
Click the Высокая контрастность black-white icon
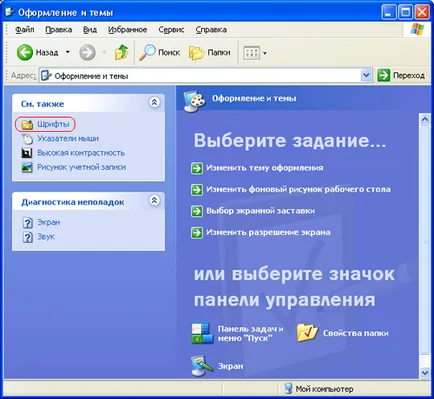pyautogui.click(x=27, y=153)
